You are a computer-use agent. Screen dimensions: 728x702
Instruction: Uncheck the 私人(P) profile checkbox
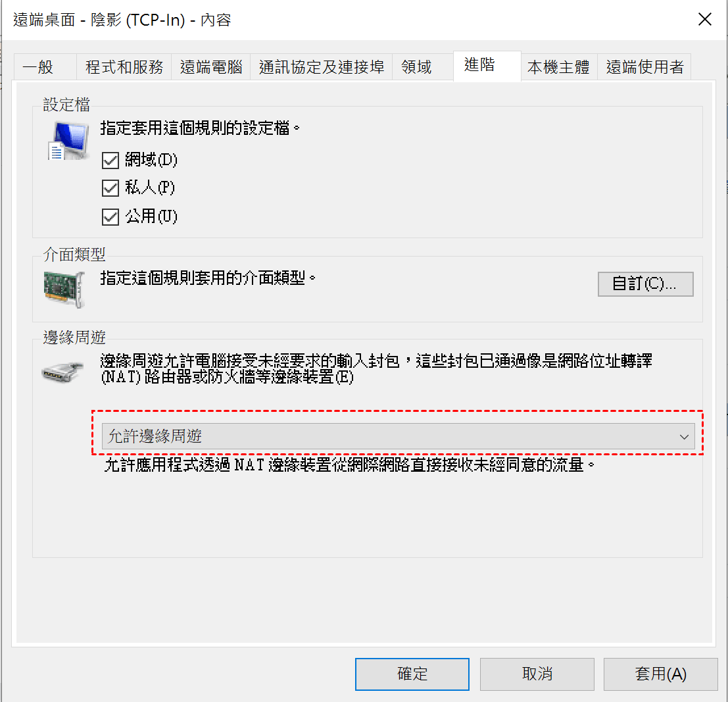pos(110,188)
